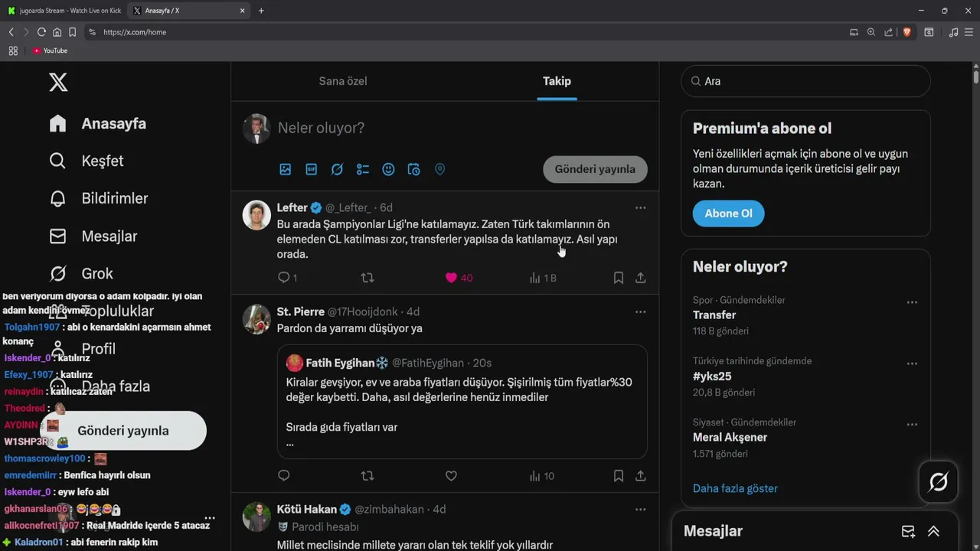
Task: Reply to St. Pierre's post
Action: [284, 476]
